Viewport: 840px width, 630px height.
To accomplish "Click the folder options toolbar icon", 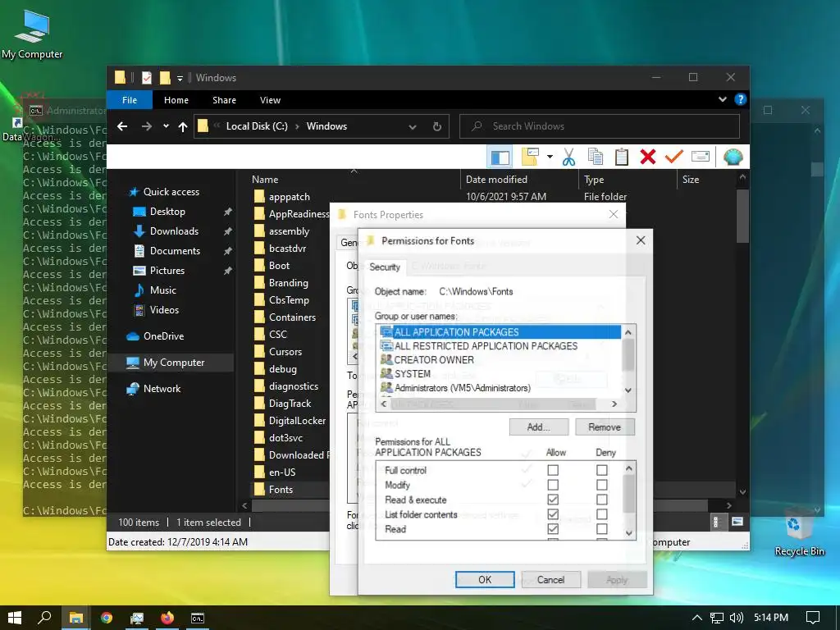I will 531,157.
